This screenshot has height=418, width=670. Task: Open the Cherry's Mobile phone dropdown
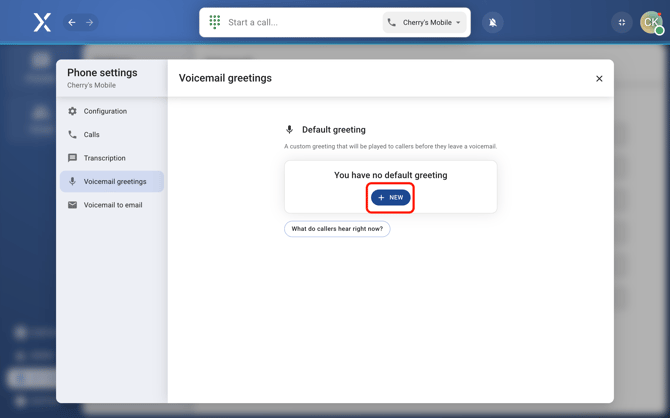pos(426,22)
